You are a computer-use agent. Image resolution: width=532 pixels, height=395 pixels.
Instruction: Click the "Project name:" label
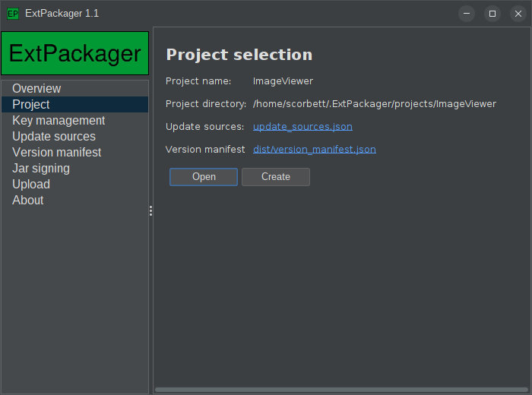point(198,81)
